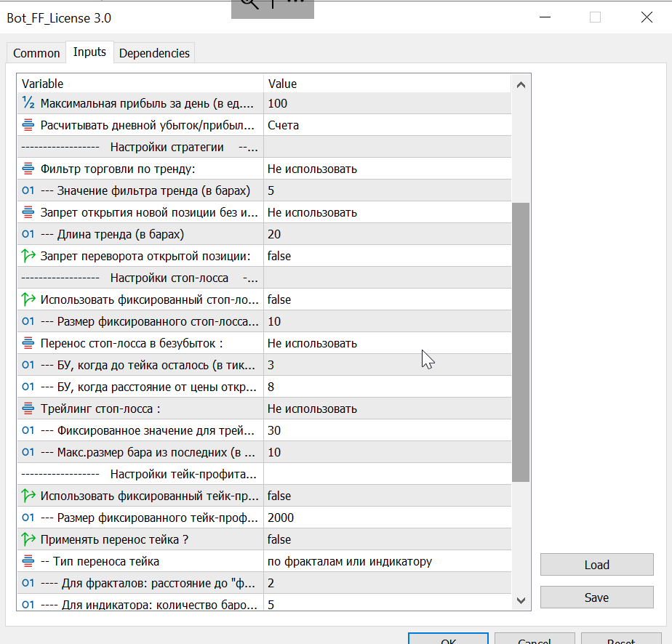
Task: Click the boolean arrow icon beside Запрет переворота открытой позиции
Action: pyautogui.click(x=28, y=256)
